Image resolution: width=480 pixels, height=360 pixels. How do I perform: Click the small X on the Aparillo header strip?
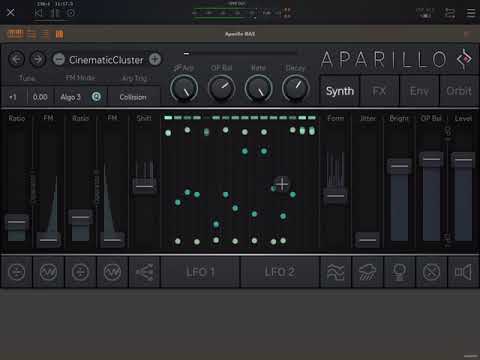click(467, 34)
